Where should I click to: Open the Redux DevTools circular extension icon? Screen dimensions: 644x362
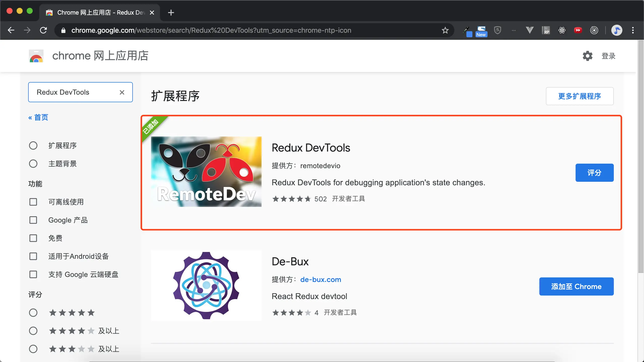point(594,30)
